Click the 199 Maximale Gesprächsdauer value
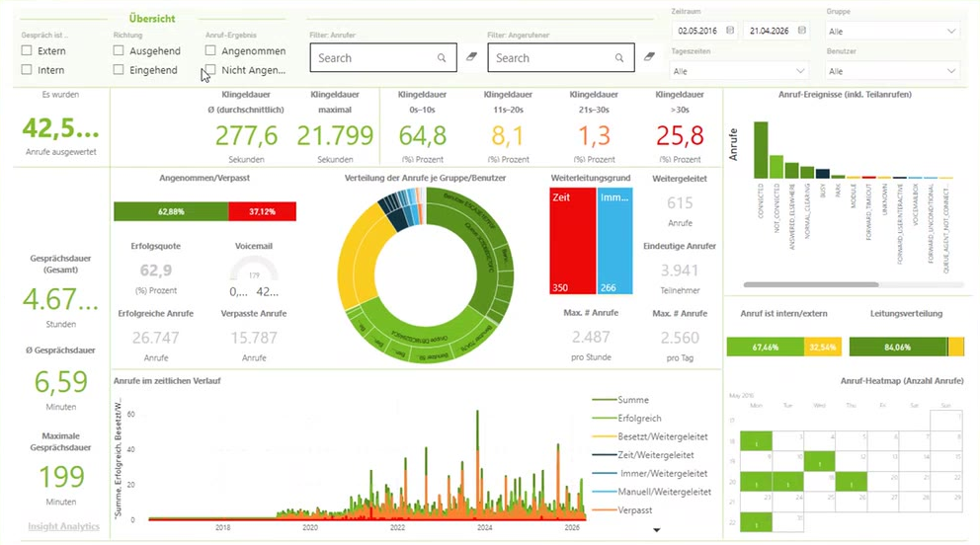 pyautogui.click(x=61, y=477)
